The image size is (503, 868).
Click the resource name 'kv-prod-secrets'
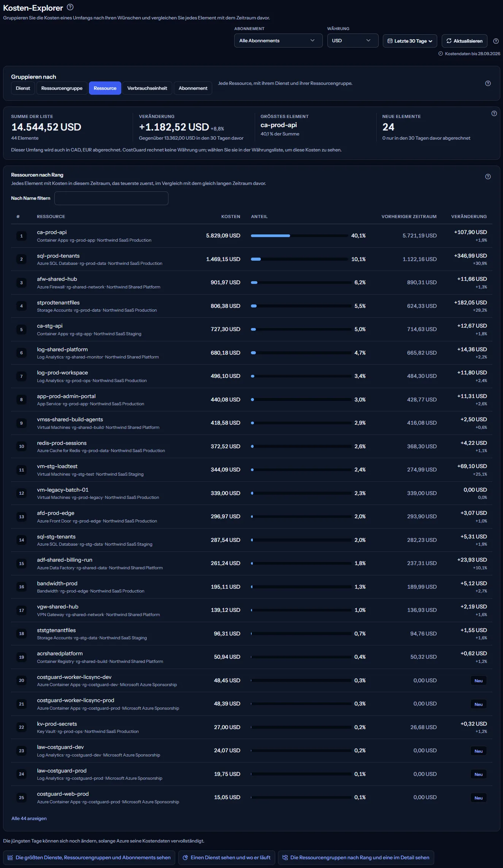57,724
